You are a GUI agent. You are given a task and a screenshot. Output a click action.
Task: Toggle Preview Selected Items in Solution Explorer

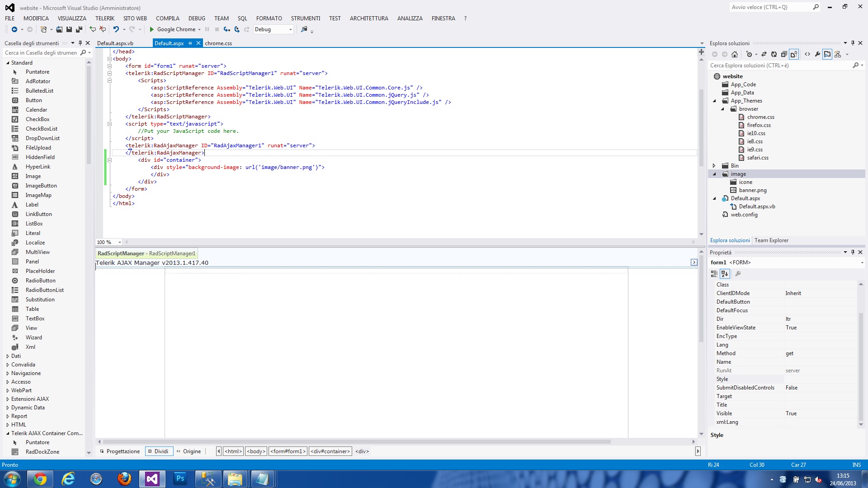pyautogui.click(x=827, y=54)
